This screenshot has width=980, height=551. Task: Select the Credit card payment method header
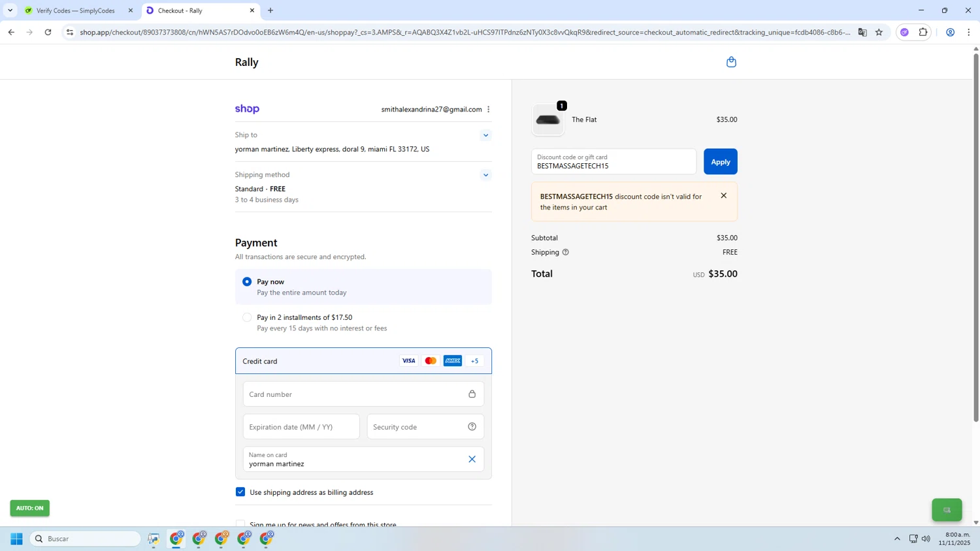coord(363,361)
